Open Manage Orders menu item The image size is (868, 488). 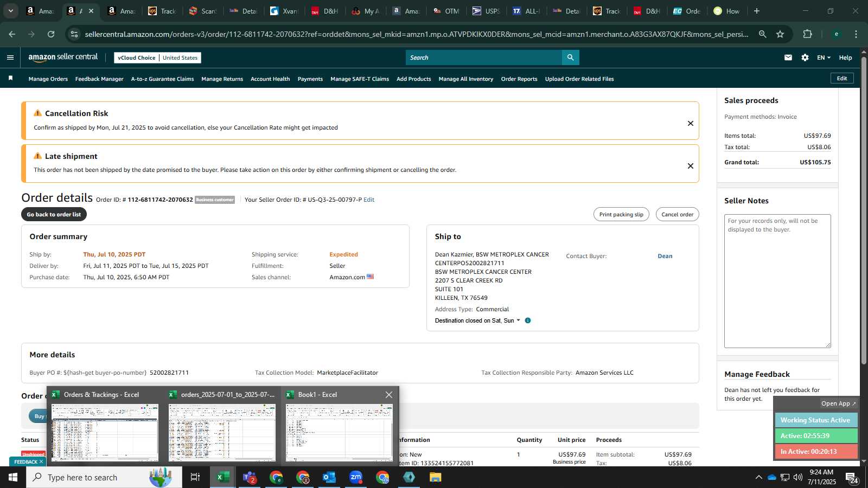point(48,79)
